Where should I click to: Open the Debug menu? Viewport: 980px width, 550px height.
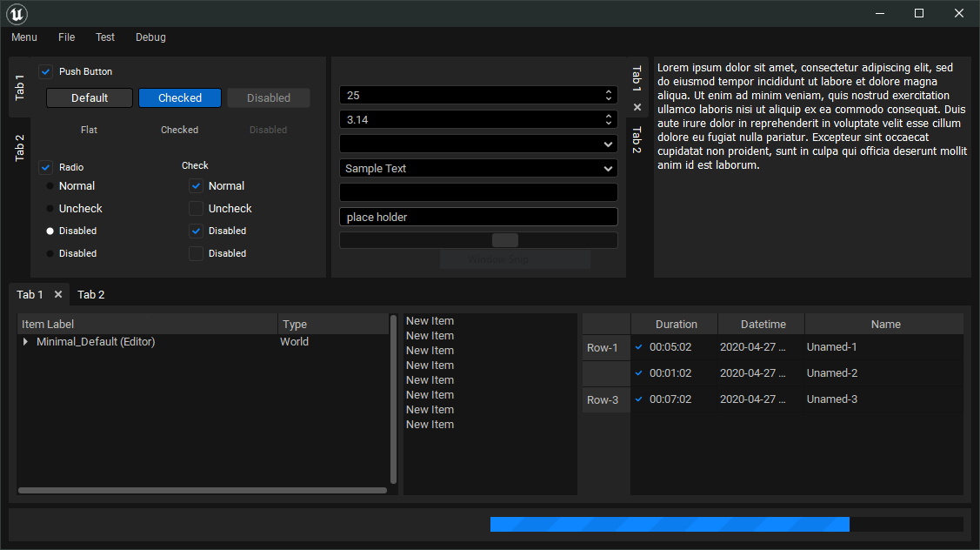150,37
